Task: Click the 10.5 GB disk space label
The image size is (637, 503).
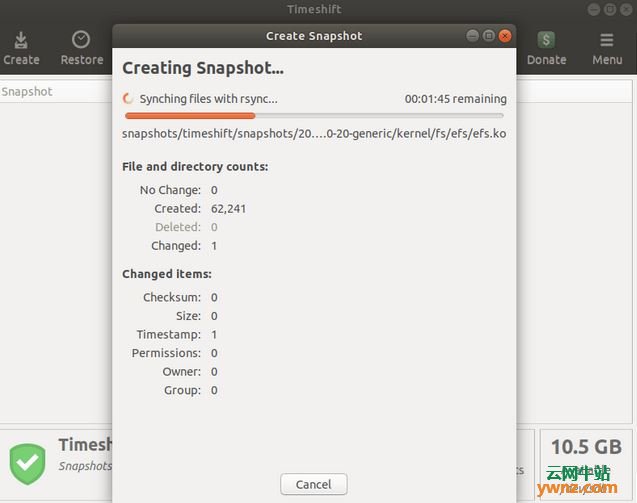Action: (x=586, y=447)
